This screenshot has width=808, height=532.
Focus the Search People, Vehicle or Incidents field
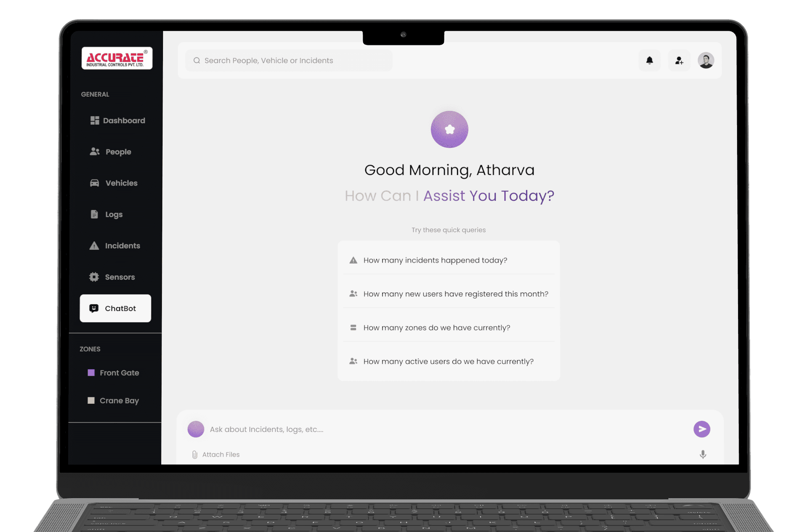(289, 61)
